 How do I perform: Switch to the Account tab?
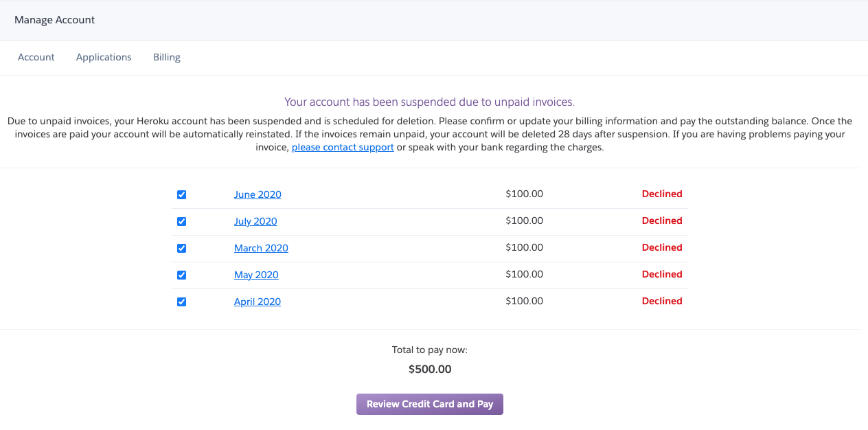coord(36,58)
